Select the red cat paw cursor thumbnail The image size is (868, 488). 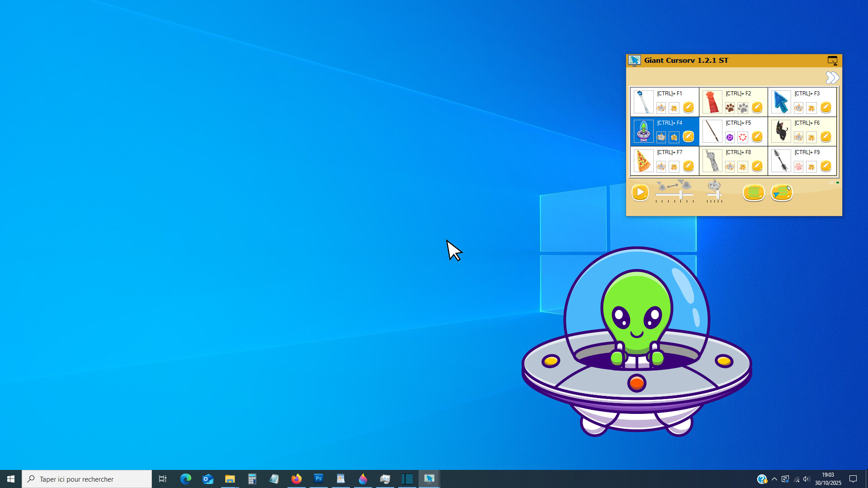point(712,102)
